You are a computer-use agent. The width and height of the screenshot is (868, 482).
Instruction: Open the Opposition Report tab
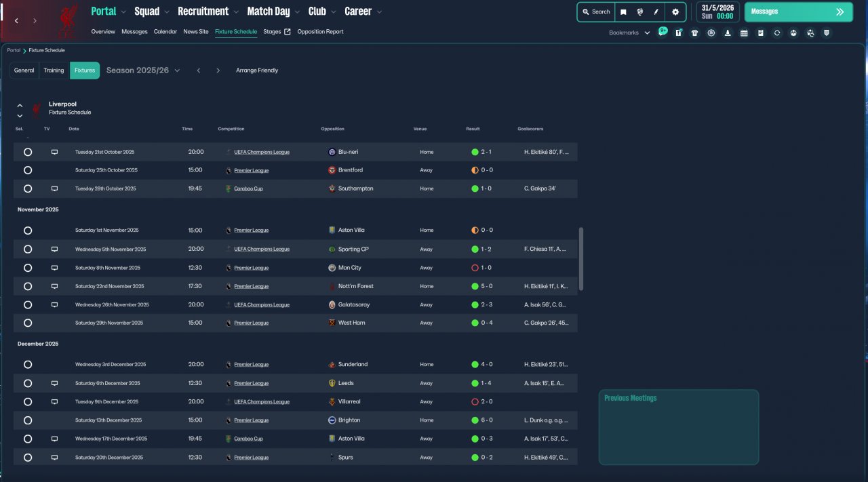(x=320, y=32)
